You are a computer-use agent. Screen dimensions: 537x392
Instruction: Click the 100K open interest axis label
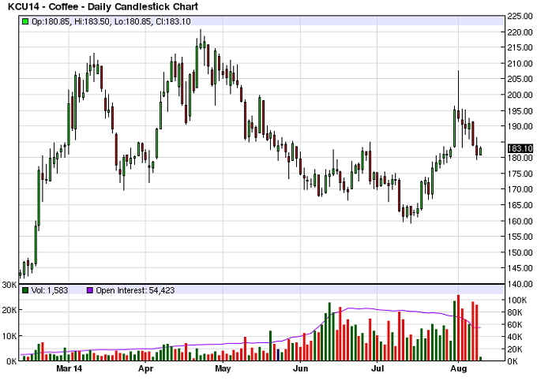pos(517,301)
